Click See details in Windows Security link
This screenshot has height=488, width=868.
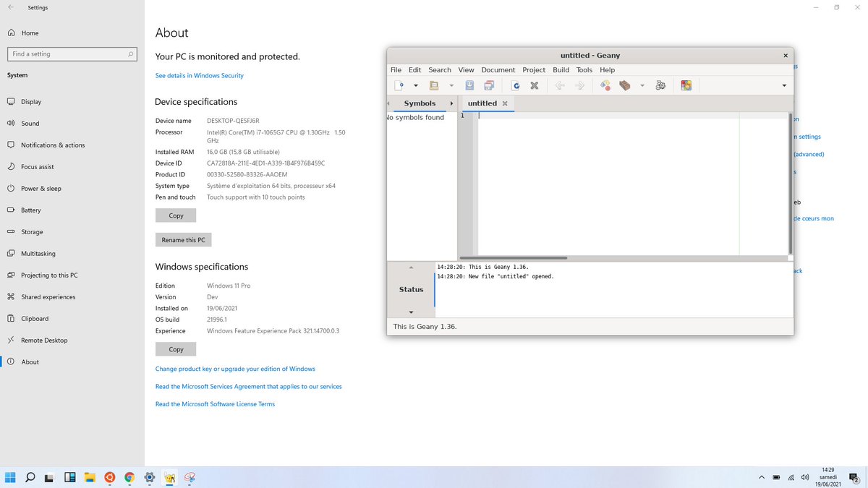[x=200, y=76]
